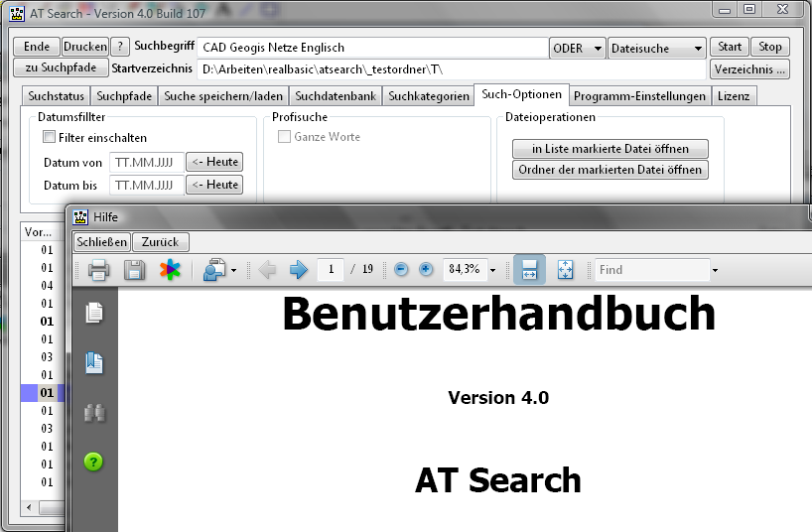The width and height of the screenshot is (812, 532).
Task: Set Datum von to today via Heute
Action: click(x=214, y=162)
